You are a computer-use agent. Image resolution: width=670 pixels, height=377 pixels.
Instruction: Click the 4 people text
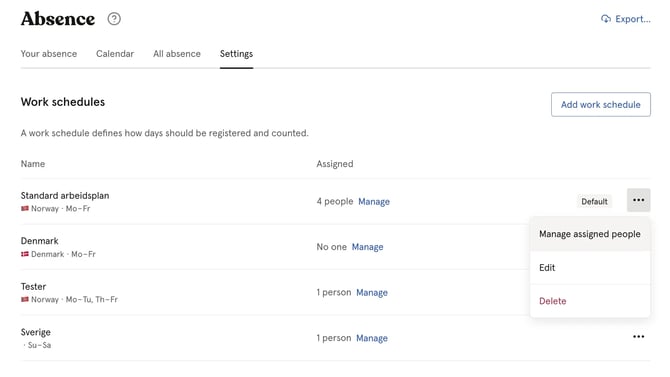pos(335,201)
